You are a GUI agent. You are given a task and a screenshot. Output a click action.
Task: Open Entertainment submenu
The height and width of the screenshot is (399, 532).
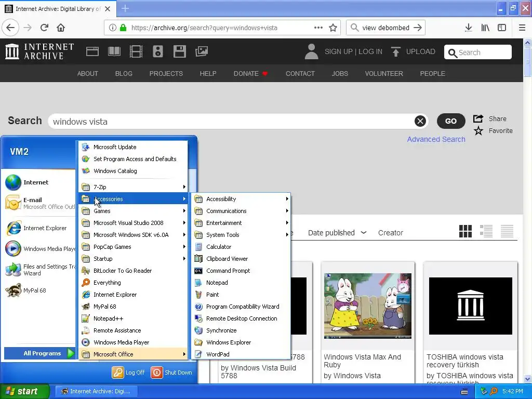(x=241, y=223)
